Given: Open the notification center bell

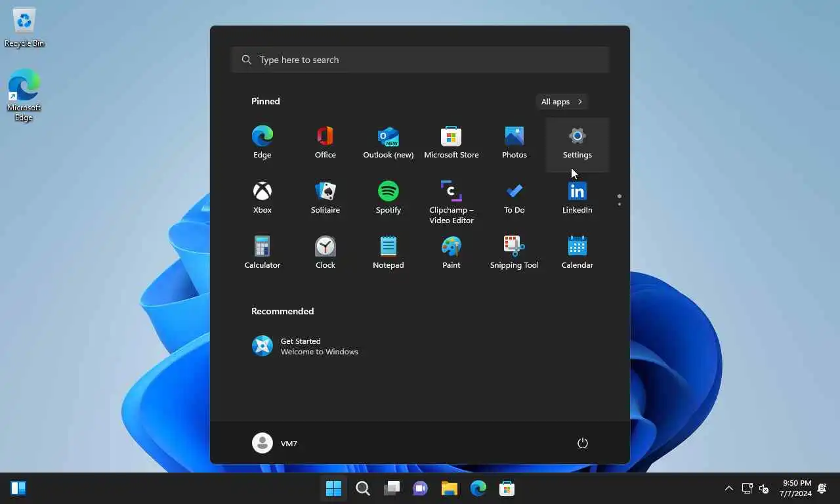Looking at the screenshot, I should [x=822, y=488].
